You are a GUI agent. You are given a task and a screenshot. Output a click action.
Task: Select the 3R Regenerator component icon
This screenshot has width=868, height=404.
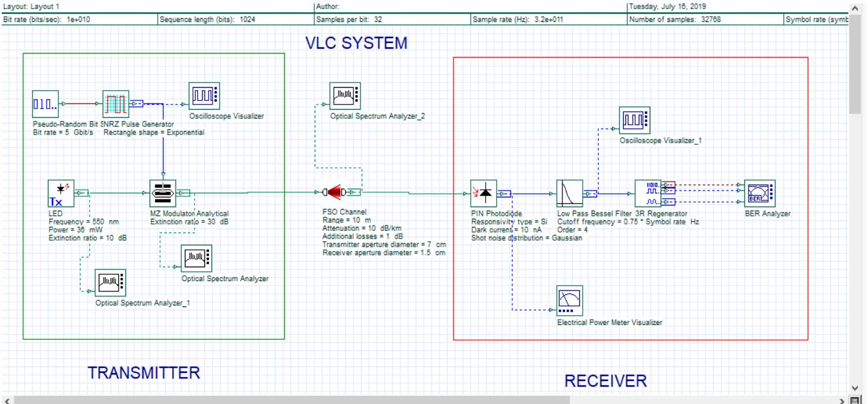pyautogui.click(x=649, y=193)
